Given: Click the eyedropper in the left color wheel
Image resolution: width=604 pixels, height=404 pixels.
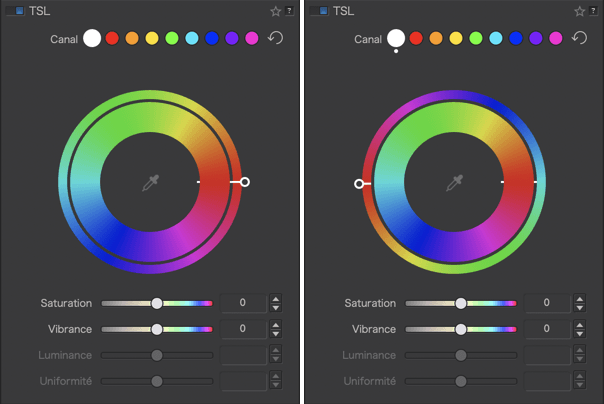Looking at the screenshot, I should point(150,183).
